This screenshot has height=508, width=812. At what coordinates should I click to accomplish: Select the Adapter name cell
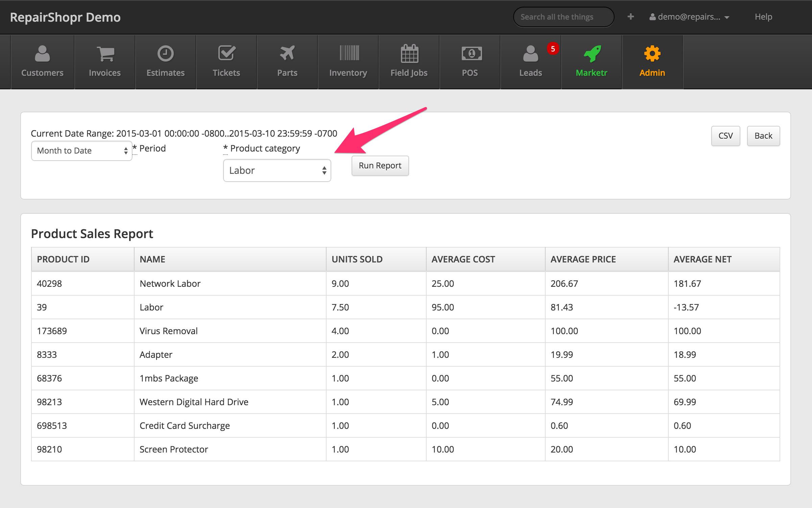coord(230,354)
